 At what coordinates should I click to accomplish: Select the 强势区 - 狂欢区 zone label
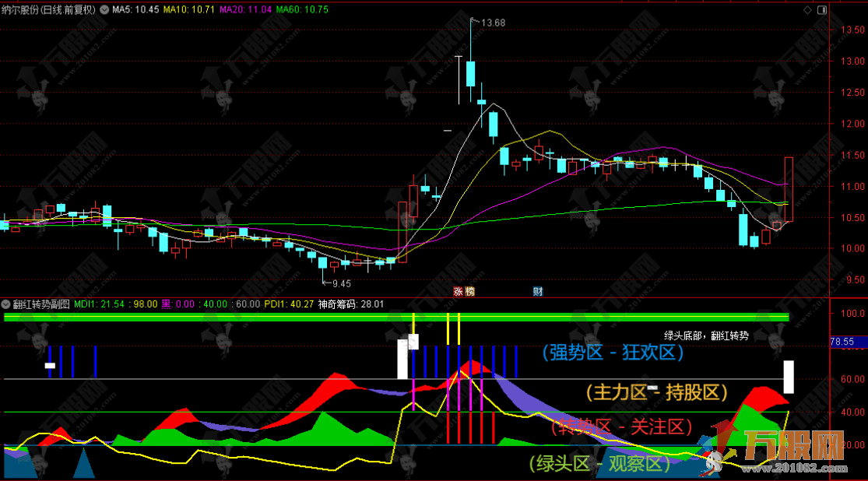click(x=612, y=353)
